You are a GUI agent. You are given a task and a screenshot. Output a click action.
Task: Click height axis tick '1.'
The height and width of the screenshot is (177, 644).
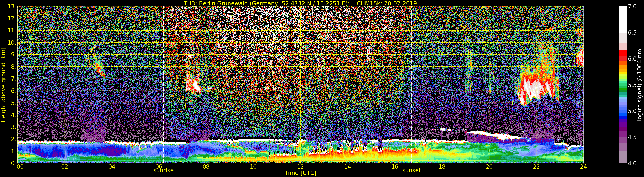point(13,151)
